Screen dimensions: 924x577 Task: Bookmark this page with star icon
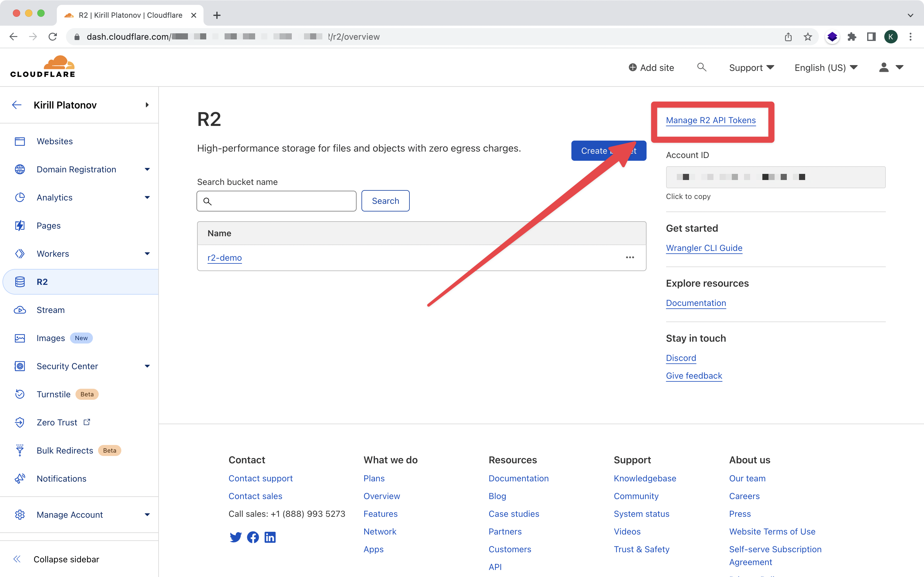coord(808,37)
